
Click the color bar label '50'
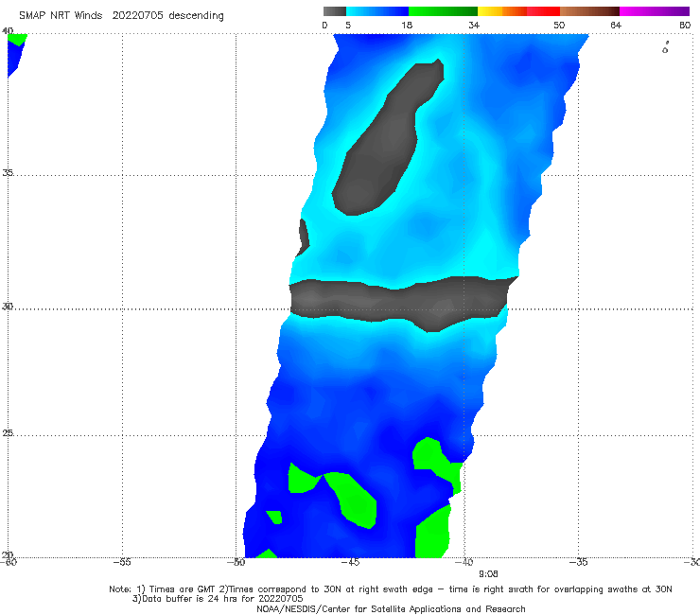559,25
